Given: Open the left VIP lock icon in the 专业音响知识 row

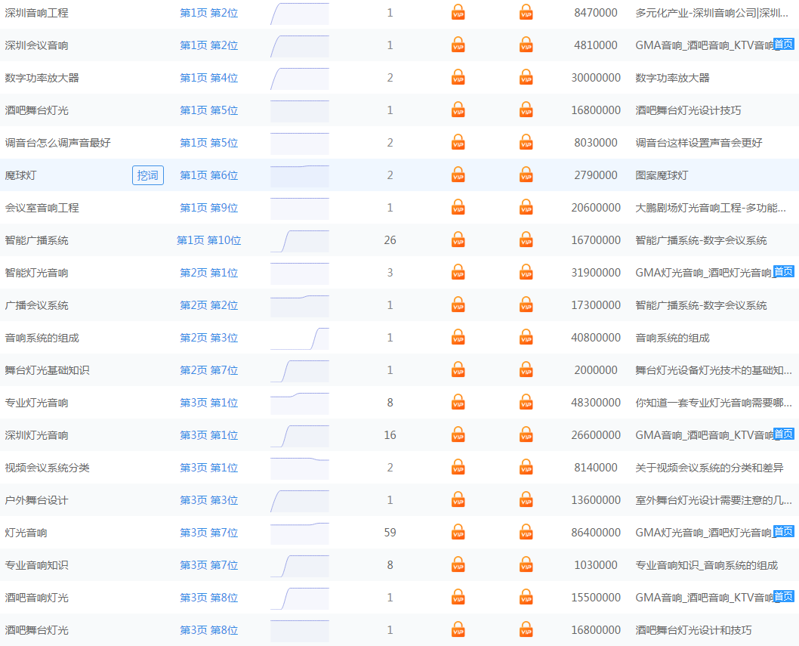Looking at the screenshot, I should (458, 565).
